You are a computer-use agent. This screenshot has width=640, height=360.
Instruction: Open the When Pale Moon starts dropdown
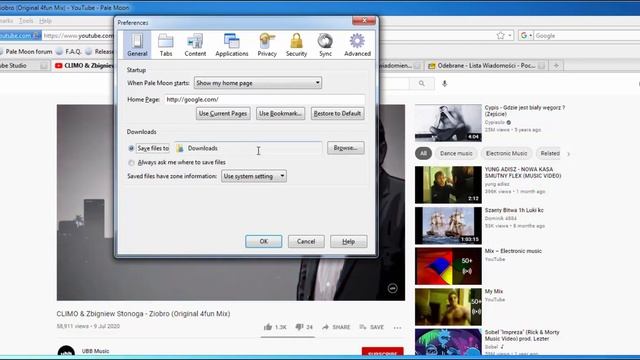tap(258, 83)
